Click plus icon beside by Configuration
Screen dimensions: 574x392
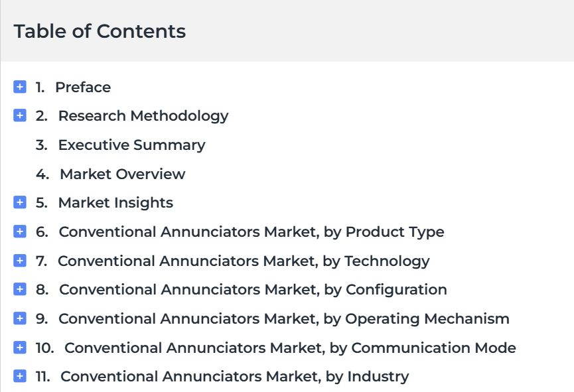pyautogui.click(x=20, y=289)
